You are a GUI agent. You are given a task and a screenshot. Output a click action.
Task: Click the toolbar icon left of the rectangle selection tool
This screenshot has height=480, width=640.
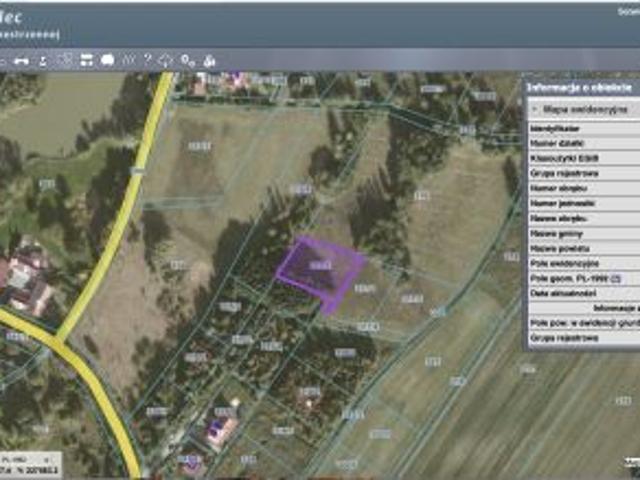point(43,60)
